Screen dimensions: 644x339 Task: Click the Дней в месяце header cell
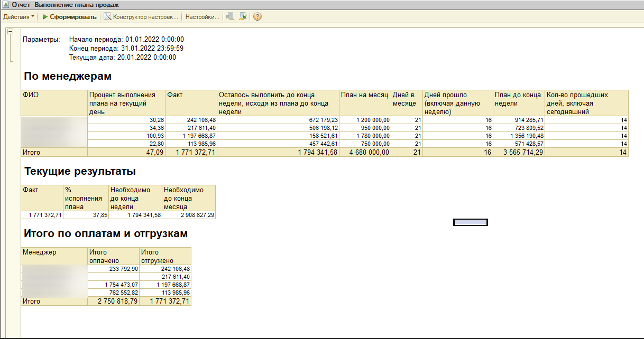(x=406, y=102)
